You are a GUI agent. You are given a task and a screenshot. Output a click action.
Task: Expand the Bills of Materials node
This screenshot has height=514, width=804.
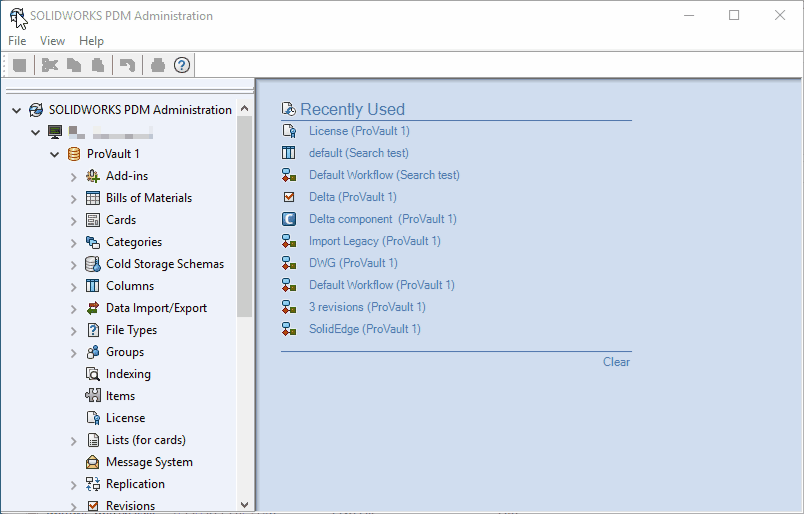tap(73, 199)
